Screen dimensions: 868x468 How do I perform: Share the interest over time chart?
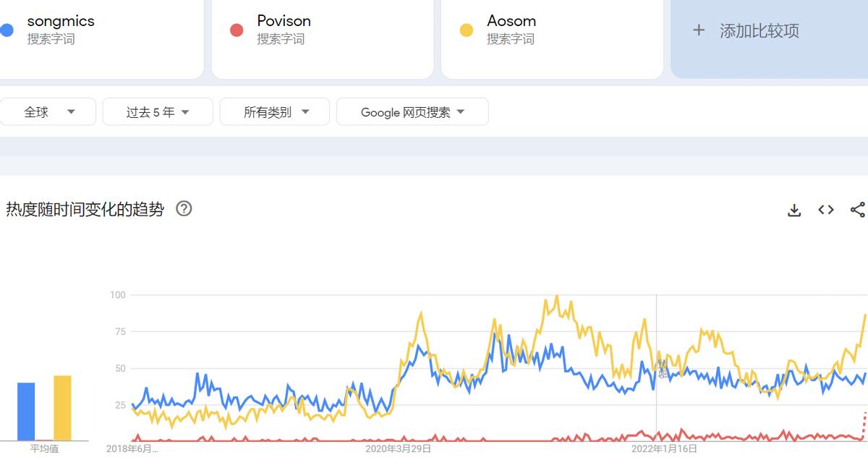857,210
